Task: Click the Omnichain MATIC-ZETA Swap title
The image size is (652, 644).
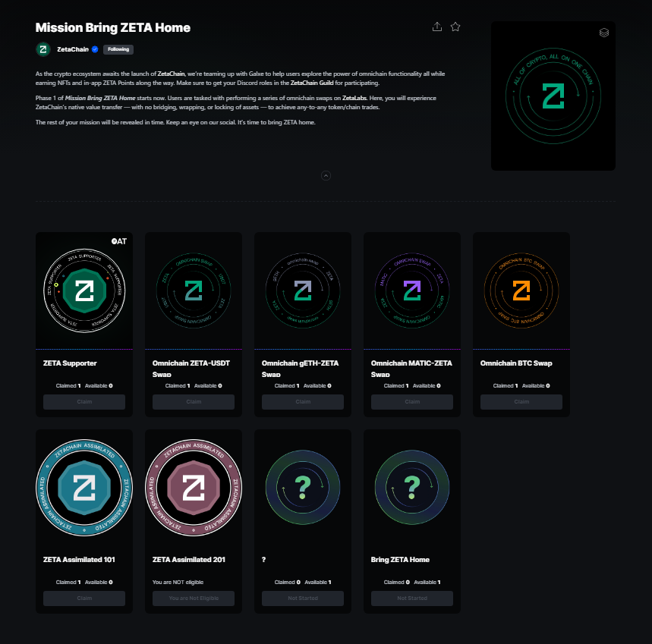Action: (411, 369)
